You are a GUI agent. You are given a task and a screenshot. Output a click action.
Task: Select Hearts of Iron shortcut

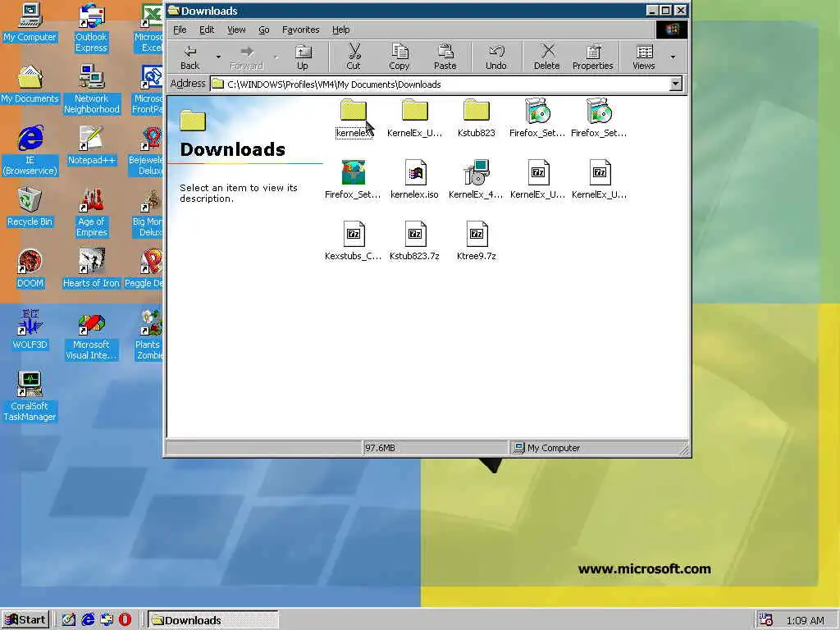point(91,269)
